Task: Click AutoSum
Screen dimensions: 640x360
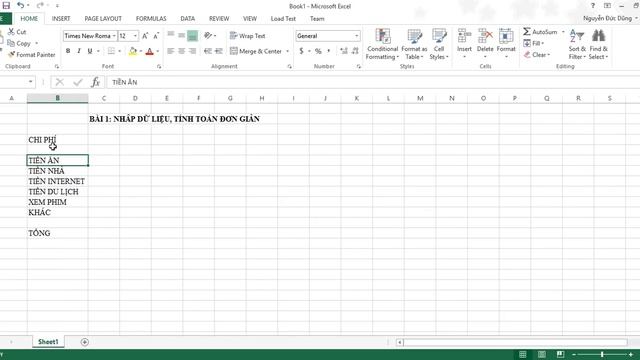Action: (x=541, y=32)
